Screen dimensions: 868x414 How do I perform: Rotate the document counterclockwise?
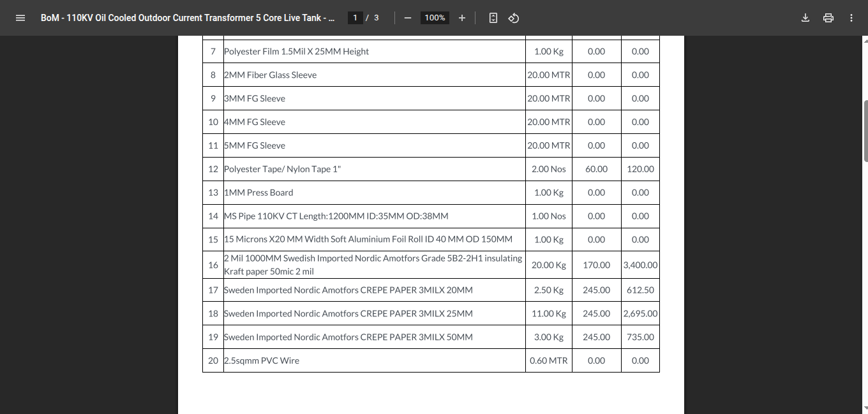click(514, 18)
